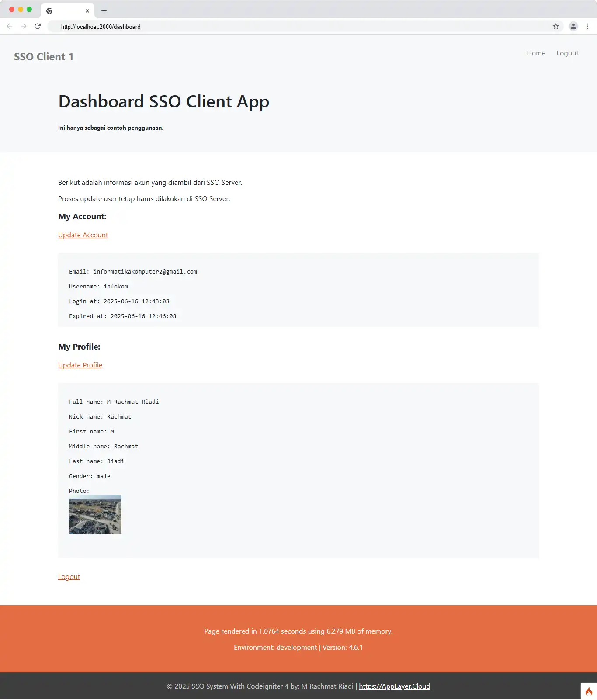Visit the https://AppLayer.Cloud footer link
Screen dimensions: 597x700
395,686
